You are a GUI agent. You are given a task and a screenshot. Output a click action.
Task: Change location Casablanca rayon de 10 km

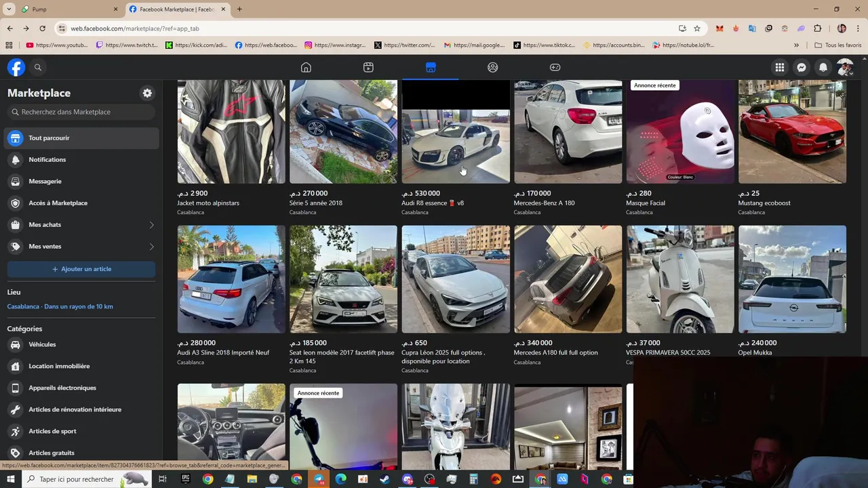[x=60, y=306]
